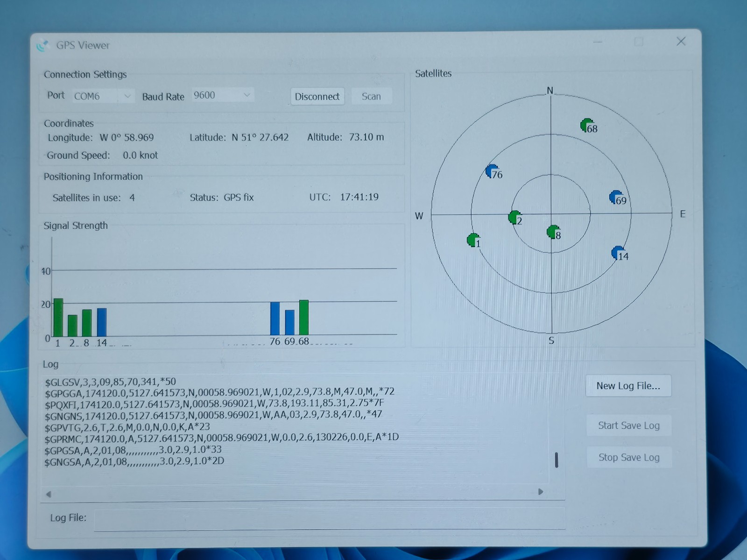
Task: Click the signal strength bar for satellite 2
Action: click(x=72, y=326)
